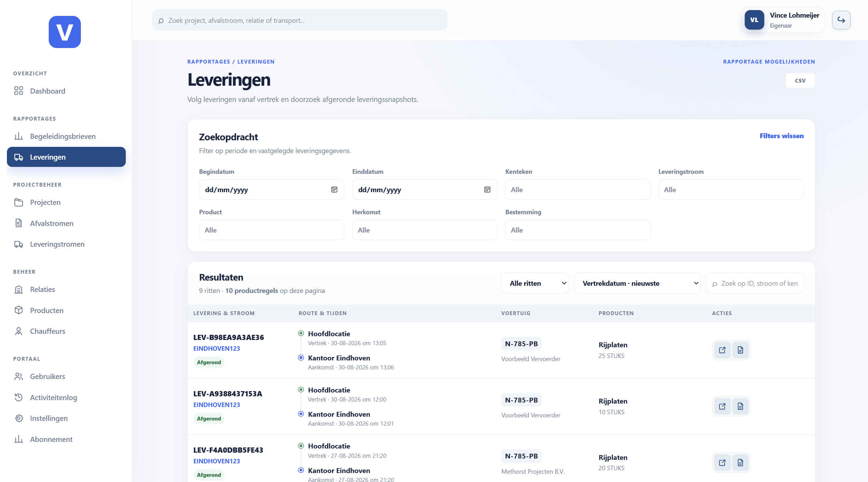
Task: Click the Instellingen gear icon
Action: click(x=19, y=418)
